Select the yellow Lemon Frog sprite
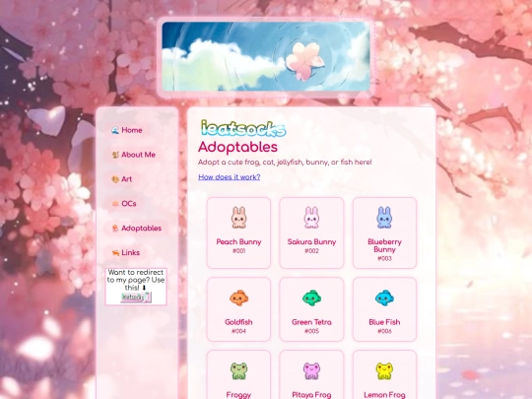The width and height of the screenshot is (532, 399). point(384,370)
